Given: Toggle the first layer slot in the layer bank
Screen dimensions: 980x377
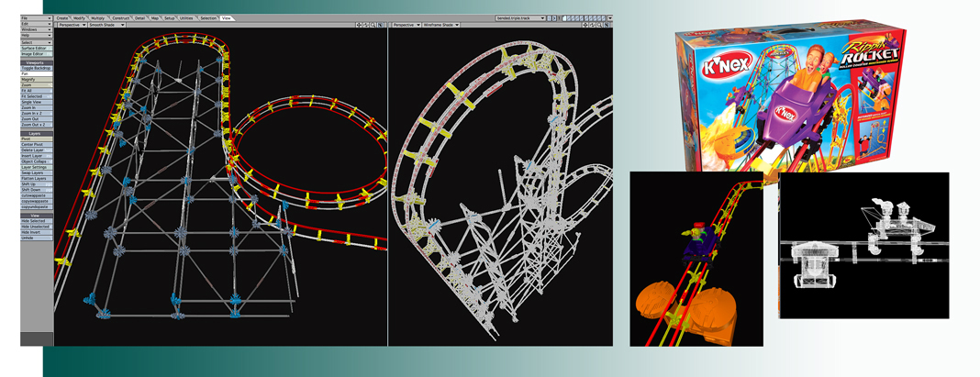Looking at the screenshot, I should 565,18.
